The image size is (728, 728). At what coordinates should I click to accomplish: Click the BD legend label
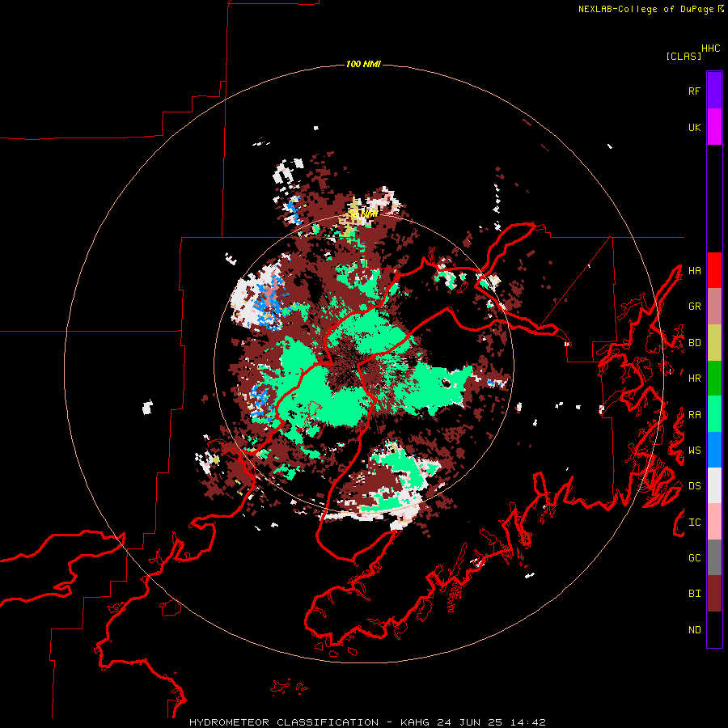(694, 343)
